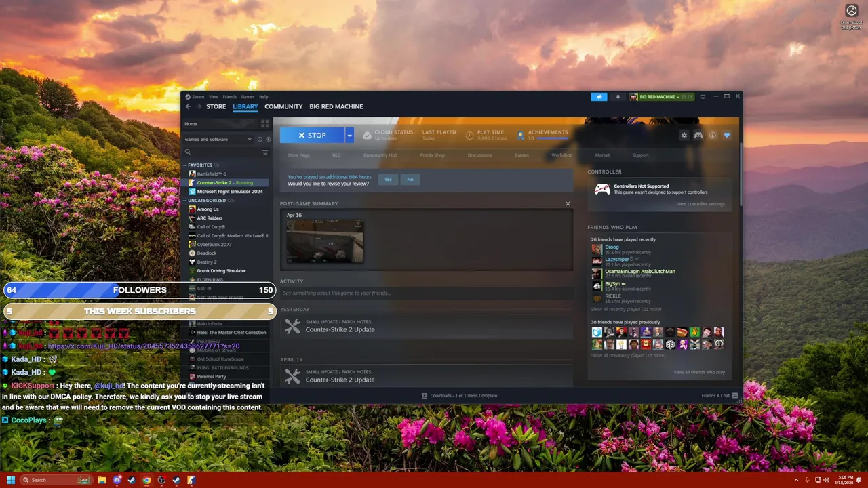
Task: Open game settings gear icon
Action: coord(684,136)
